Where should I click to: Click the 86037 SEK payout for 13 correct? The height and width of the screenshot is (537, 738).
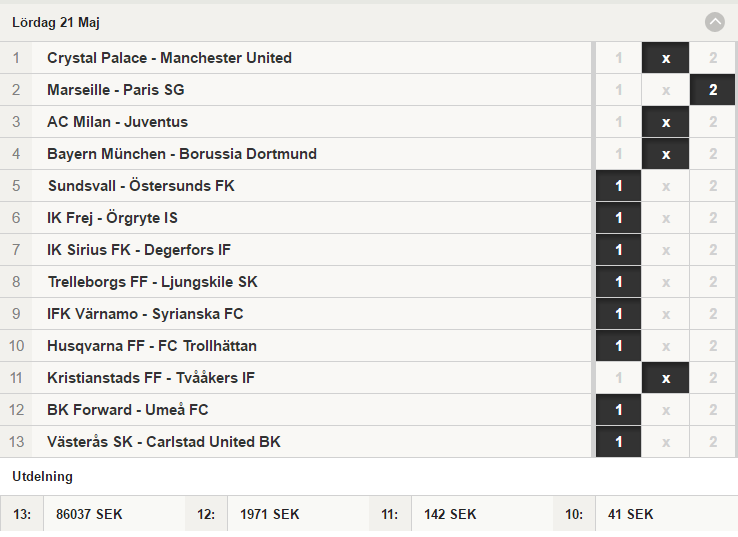tap(89, 514)
